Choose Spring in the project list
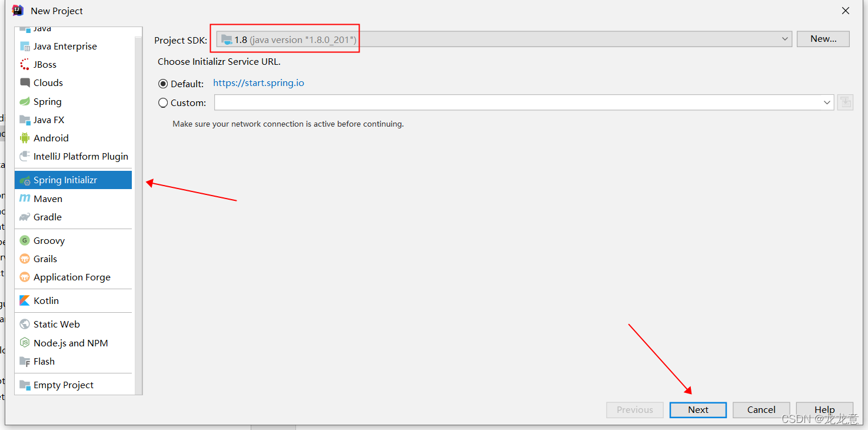 (48, 102)
